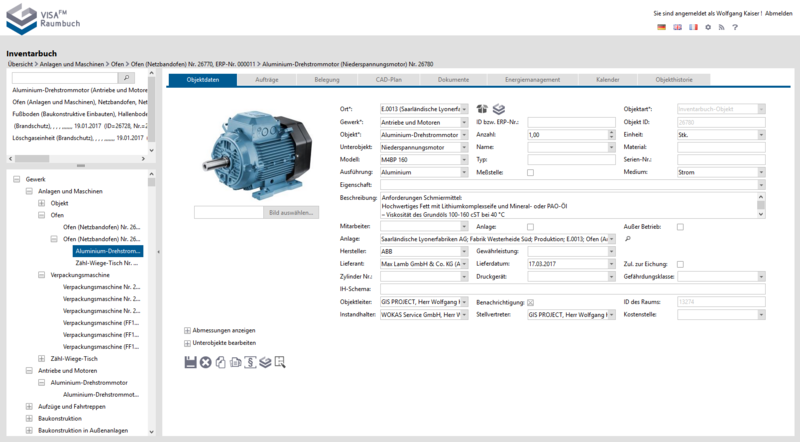Select Löschgaseinheit (Brandschutz) recent list entry

coord(80,138)
